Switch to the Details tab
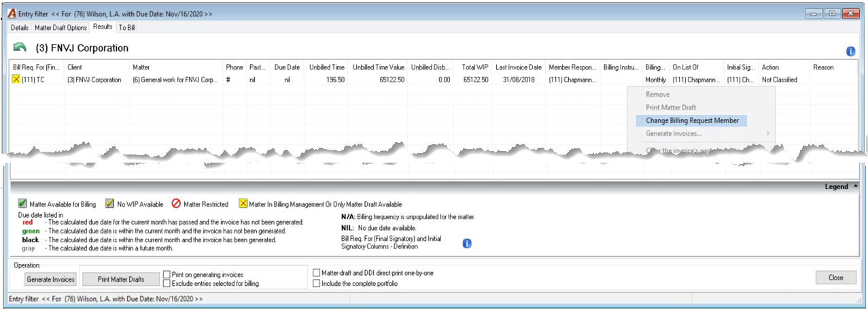 [x=20, y=28]
